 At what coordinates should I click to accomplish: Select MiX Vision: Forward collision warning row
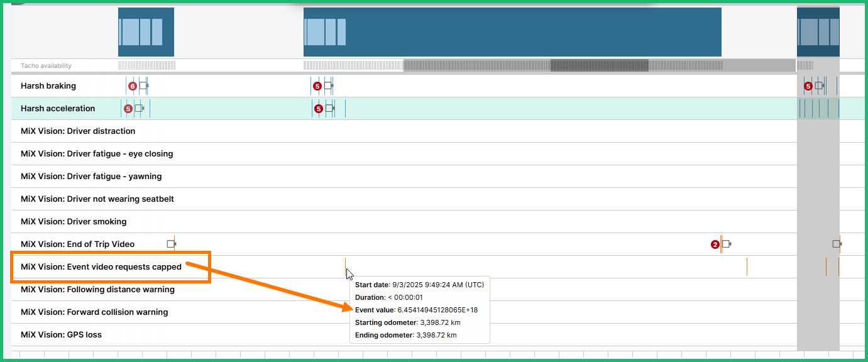pyautogui.click(x=94, y=312)
